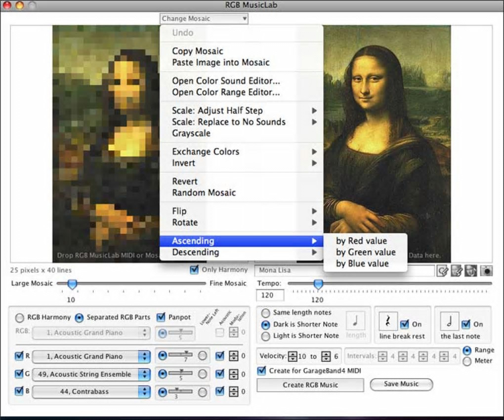Image resolution: width=504 pixels, height=420 pixels.
Task: Toggle the Only Harmony checkbox
Action: [x=194, y=269]
